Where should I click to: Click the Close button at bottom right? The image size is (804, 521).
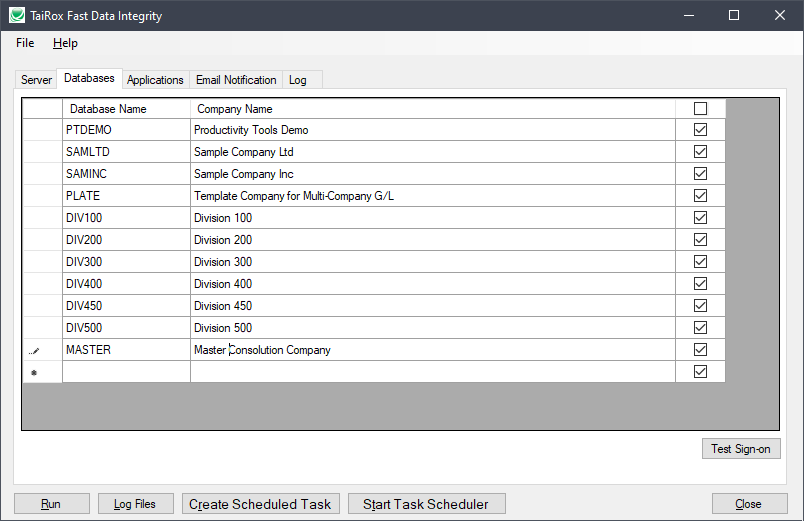coord(749,504)
